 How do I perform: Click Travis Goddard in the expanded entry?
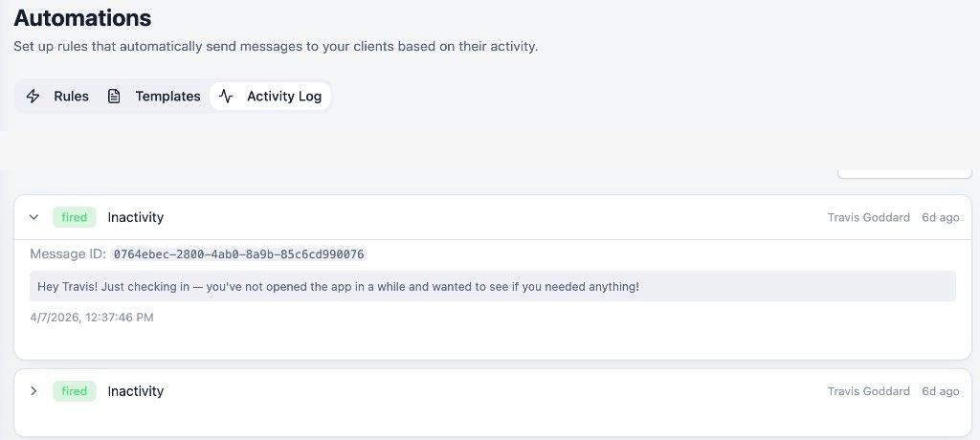[868, 217]
